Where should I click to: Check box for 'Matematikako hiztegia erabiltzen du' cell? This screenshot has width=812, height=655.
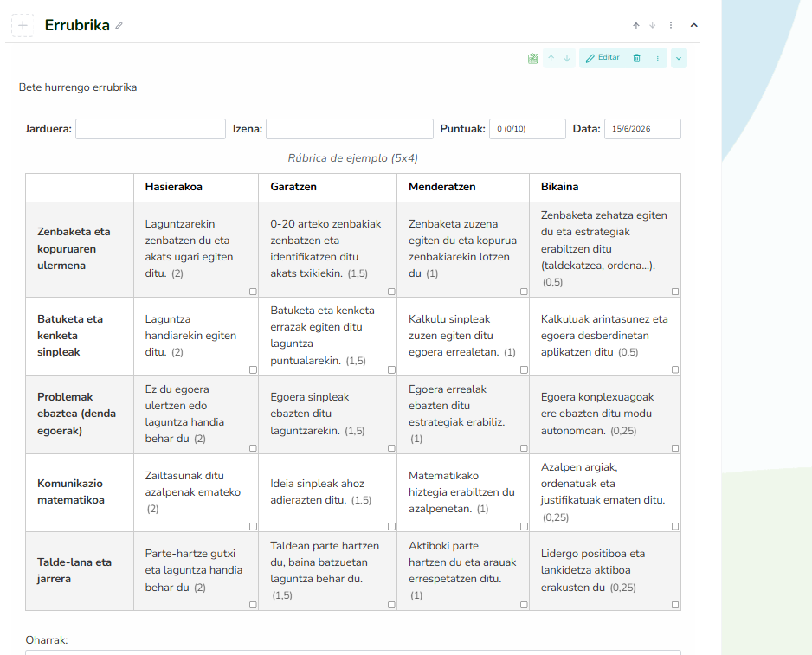point(524,527)
